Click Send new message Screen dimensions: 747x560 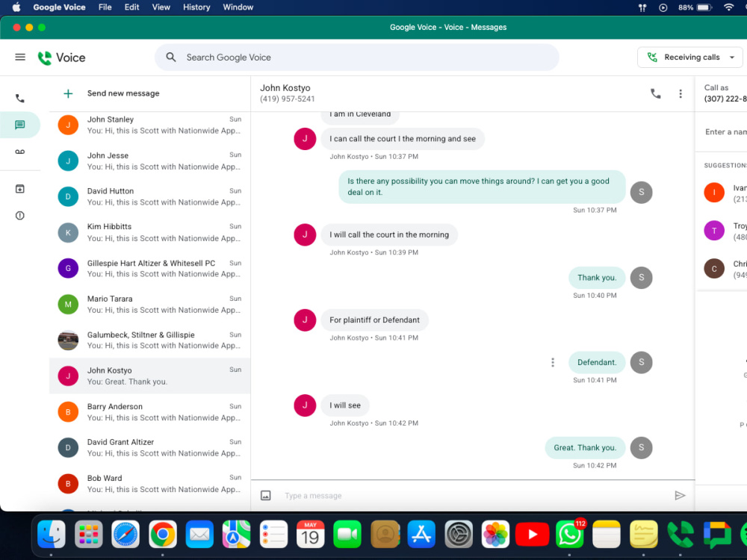pos(123,93)
